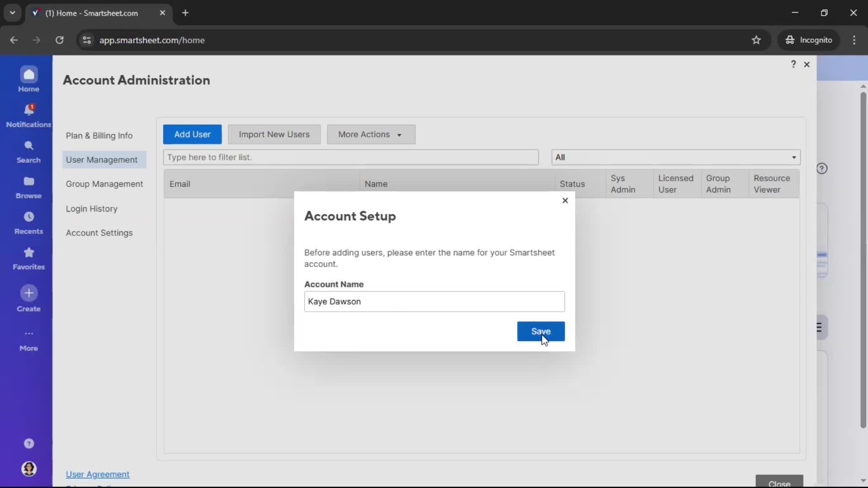The height and width of the screenshot is (488, 868).
Task: Click the Create plus icon
Action: (x=28, y=293)
